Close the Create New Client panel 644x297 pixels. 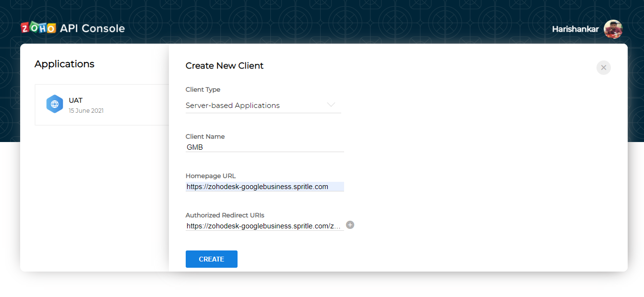coord(604,68)
